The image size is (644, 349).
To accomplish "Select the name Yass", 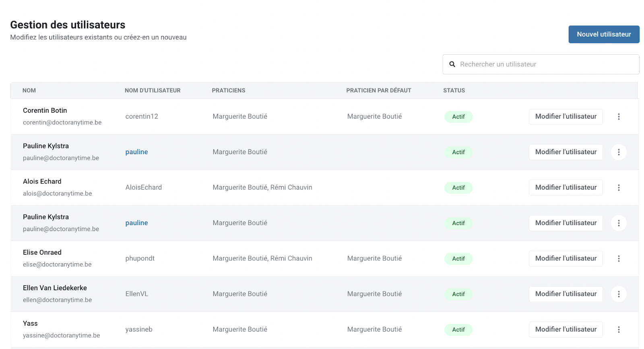I will coord(30,324).
